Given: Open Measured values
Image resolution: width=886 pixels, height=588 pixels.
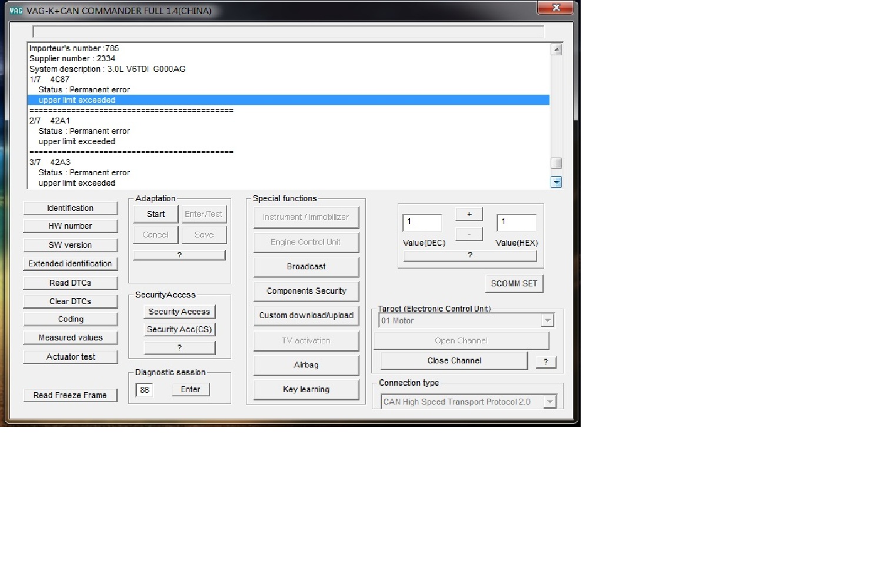Looking at the screenshot, I should 70,338.
